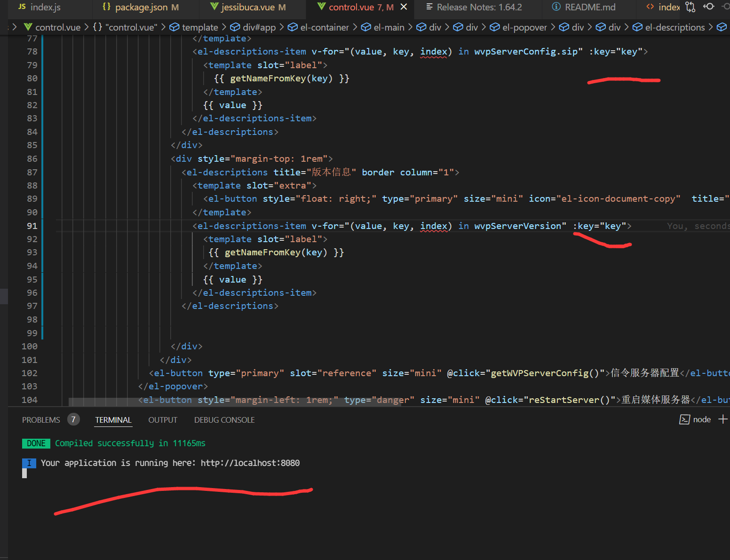The height and width of the screenshot is (560, 730).
Task: Click the node terminal shell icon
Action: (684, 419)
